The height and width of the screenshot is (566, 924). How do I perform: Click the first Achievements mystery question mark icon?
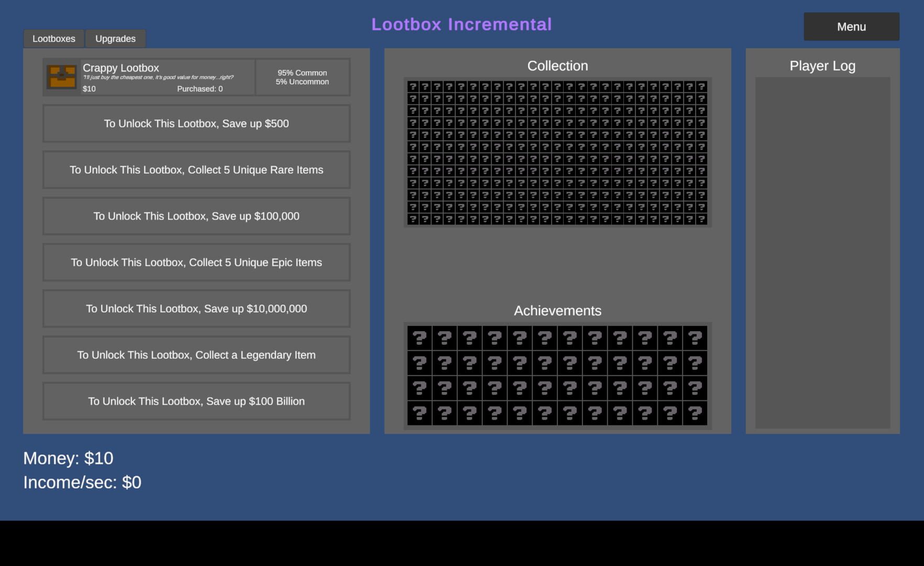pyautogui.click(x=420, y=337)
